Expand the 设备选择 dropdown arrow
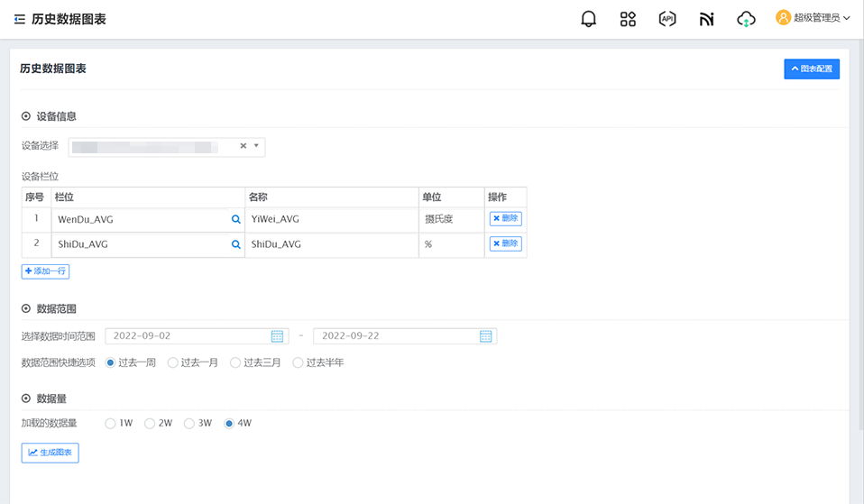This screenshot has height=504, width=864. (256, 146)
